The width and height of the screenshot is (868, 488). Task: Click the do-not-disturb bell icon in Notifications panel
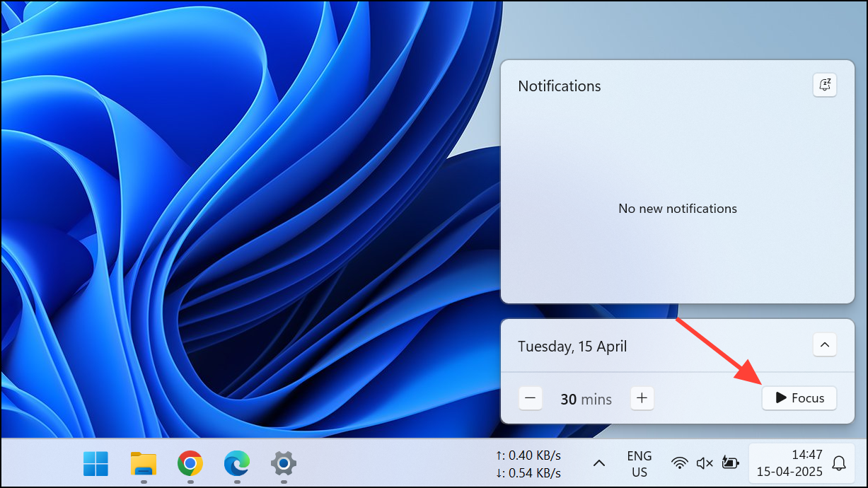(825, 85)
